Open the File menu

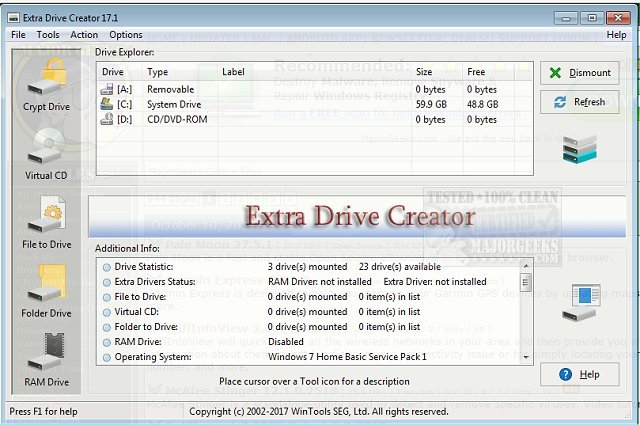tap(18, 35)
